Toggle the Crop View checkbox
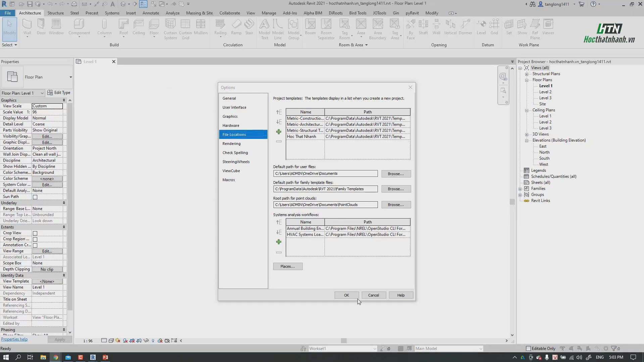Image resolution: width=644 pixels, height=362 pixels. pyautogui.click(x=35, y=233)
